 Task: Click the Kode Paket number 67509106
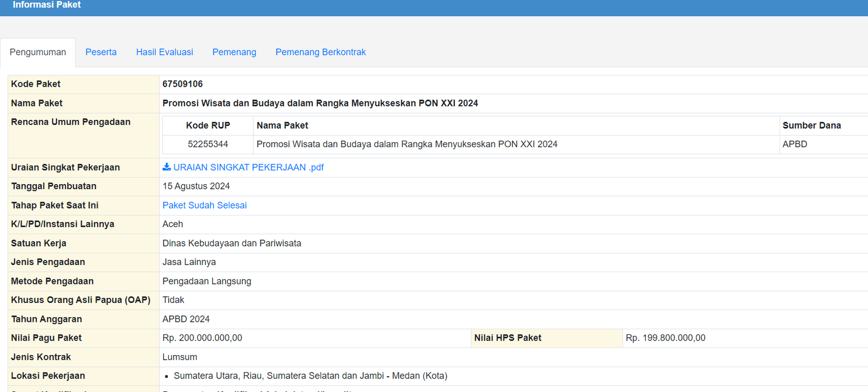tap(183, 84)
